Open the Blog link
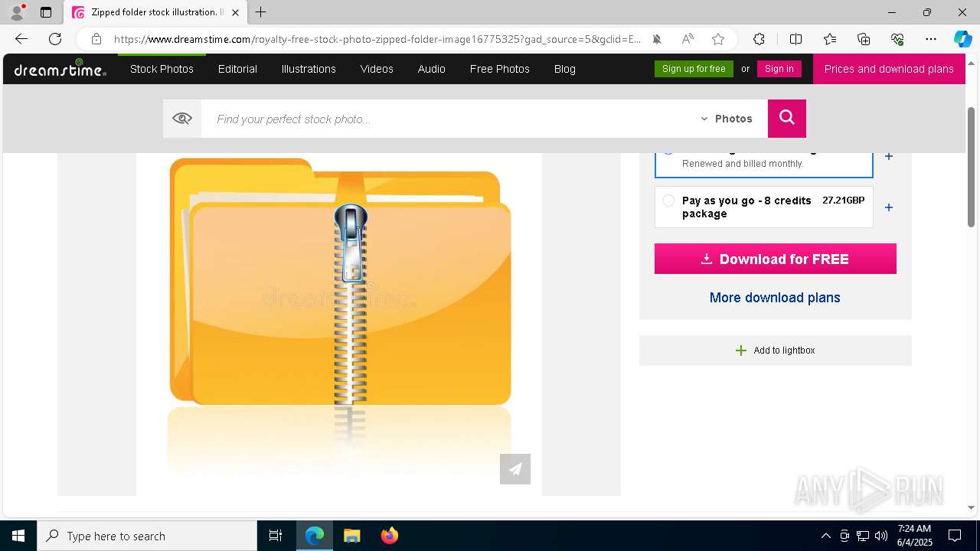This screenshot has height=551, width=980. pyautogui.click(x=565, y=69)
